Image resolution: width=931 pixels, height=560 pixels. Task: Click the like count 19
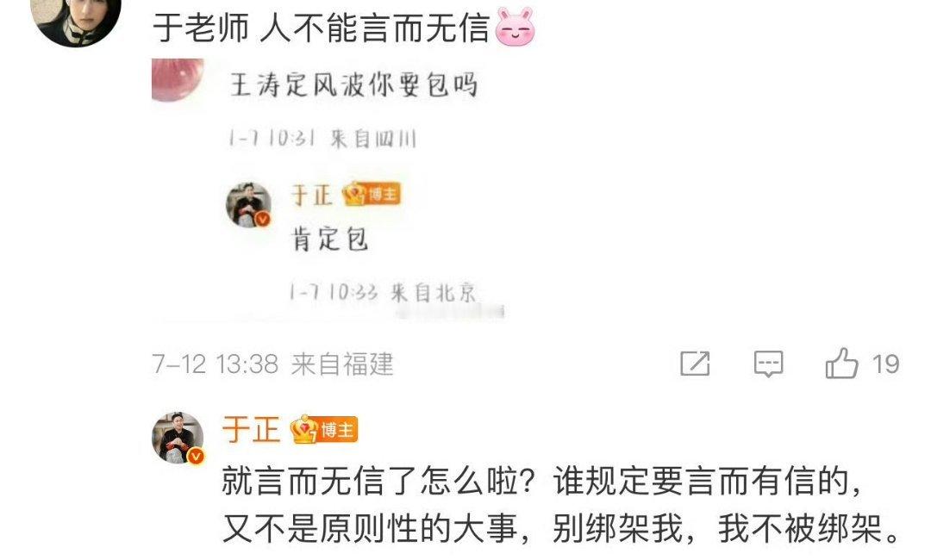pos(885,364)
